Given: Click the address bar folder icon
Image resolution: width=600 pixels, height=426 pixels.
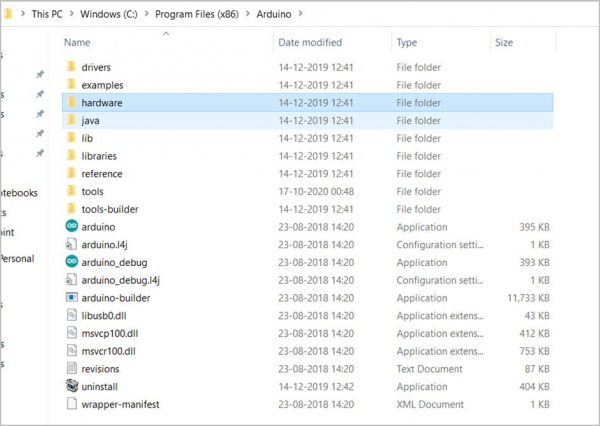Looking at the screenshot, I should 8,14.
